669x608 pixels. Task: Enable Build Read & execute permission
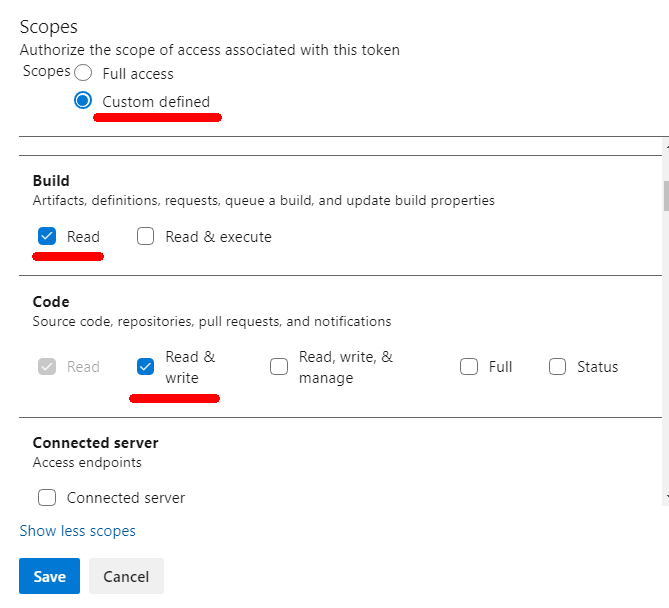146,237
